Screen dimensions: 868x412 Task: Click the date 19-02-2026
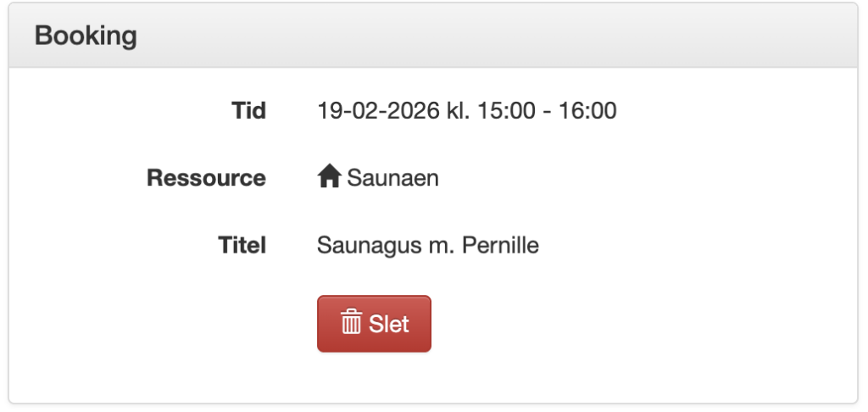tap(377, 110)
